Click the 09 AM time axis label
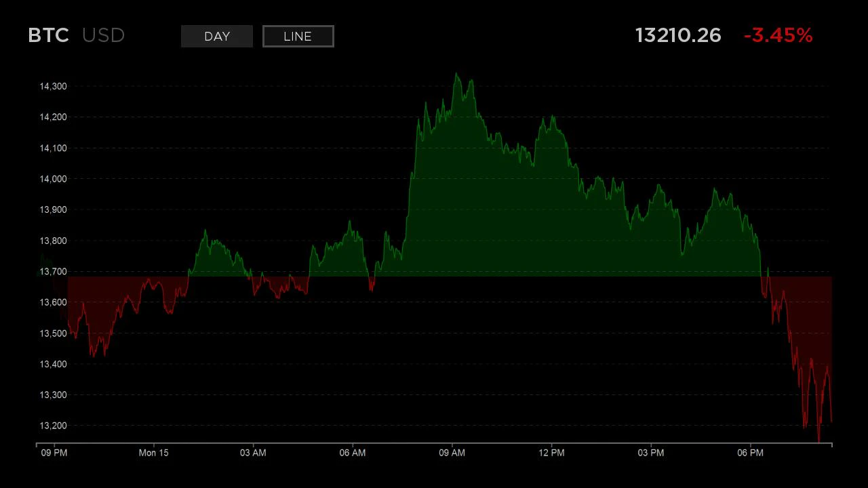Image resolution: width=868 pixels, height=488 pixels. [452, 453]
